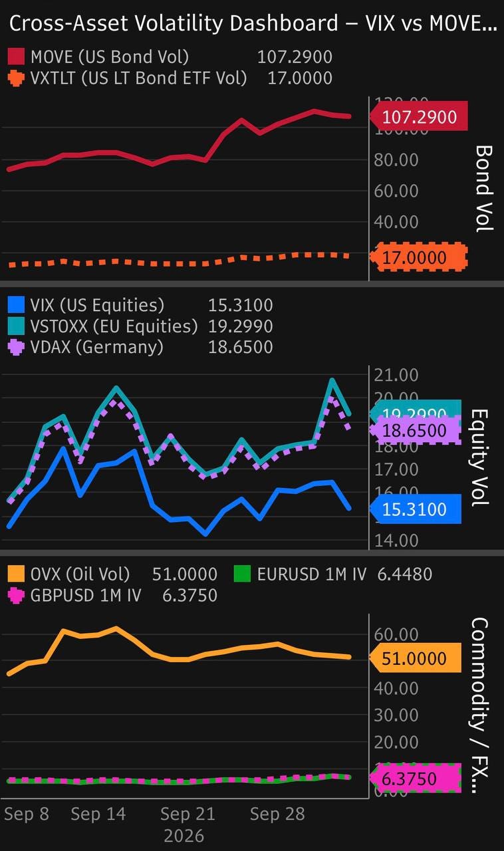Click the 2026 year label
This screenshot has width=504, height=851.
click(x=184, y=836)
